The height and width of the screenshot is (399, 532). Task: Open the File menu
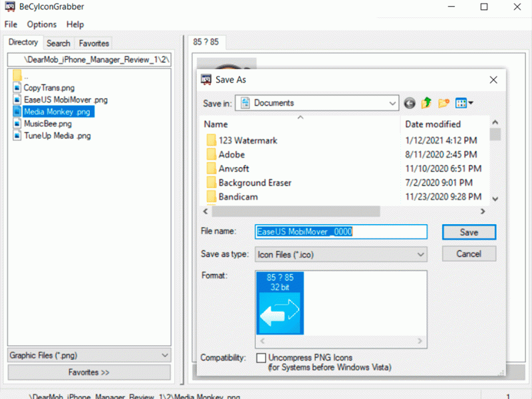(x=11, y=25)
